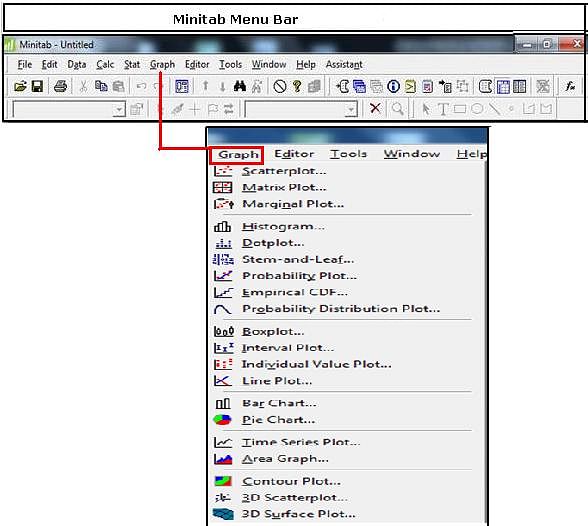Click the Edit Last Dialog icon
The height and width of the screenshot is (526, 588).
[182, 87]
